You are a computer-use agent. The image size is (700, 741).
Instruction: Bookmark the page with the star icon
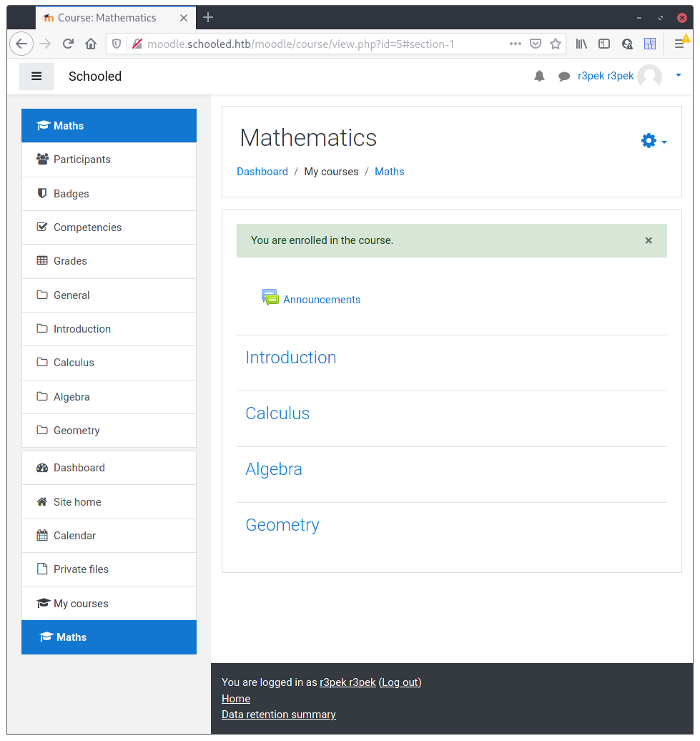[x=556, y=44]
